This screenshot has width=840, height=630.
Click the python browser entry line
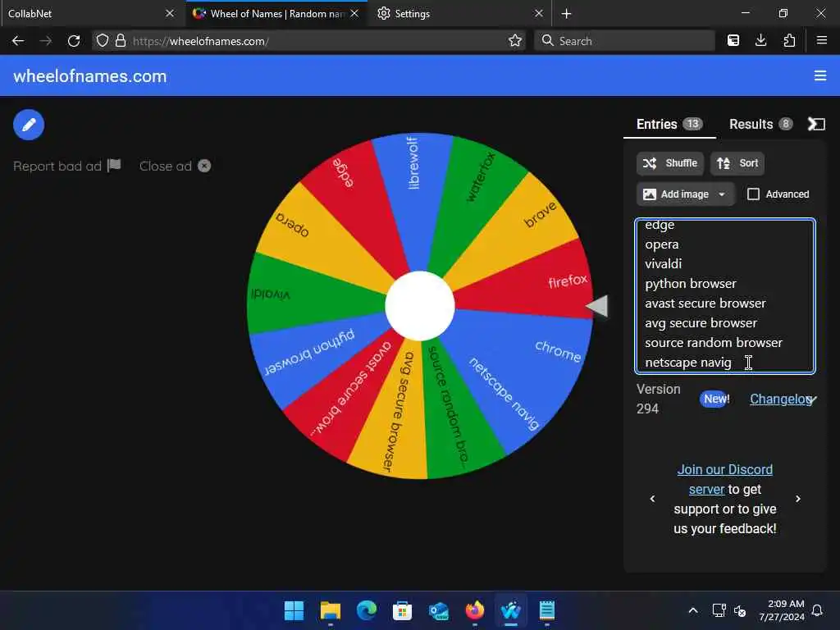(691, 284)
